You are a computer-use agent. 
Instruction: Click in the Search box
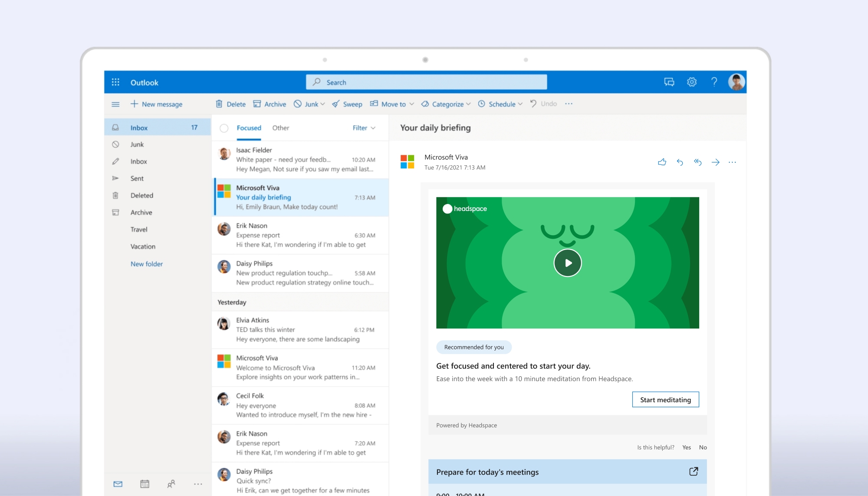426,82
